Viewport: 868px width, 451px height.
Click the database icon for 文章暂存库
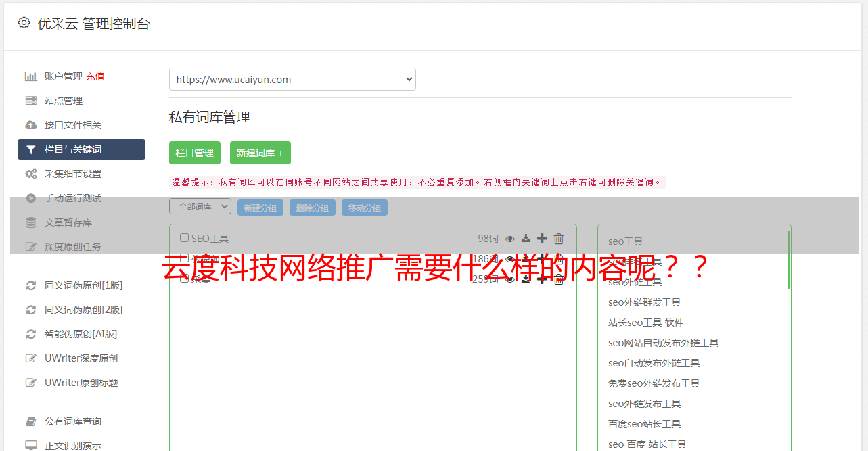[x=30, y=222]
